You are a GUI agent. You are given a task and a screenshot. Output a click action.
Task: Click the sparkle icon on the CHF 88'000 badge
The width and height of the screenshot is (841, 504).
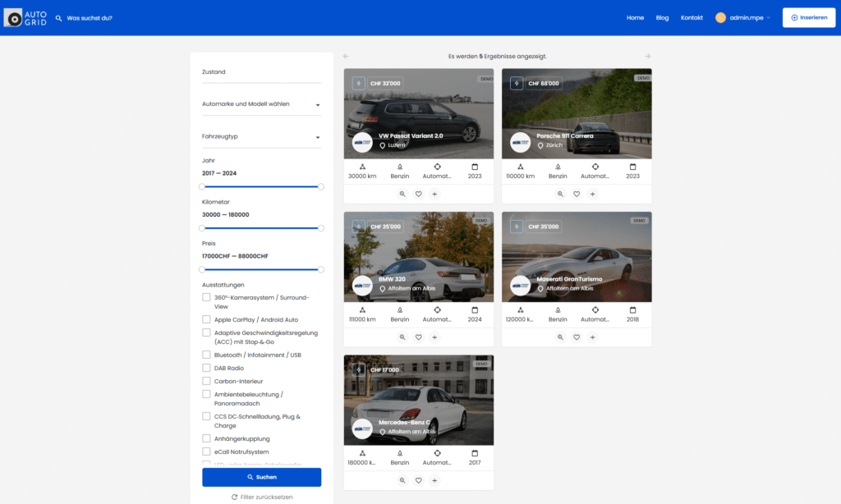[516, 83]
